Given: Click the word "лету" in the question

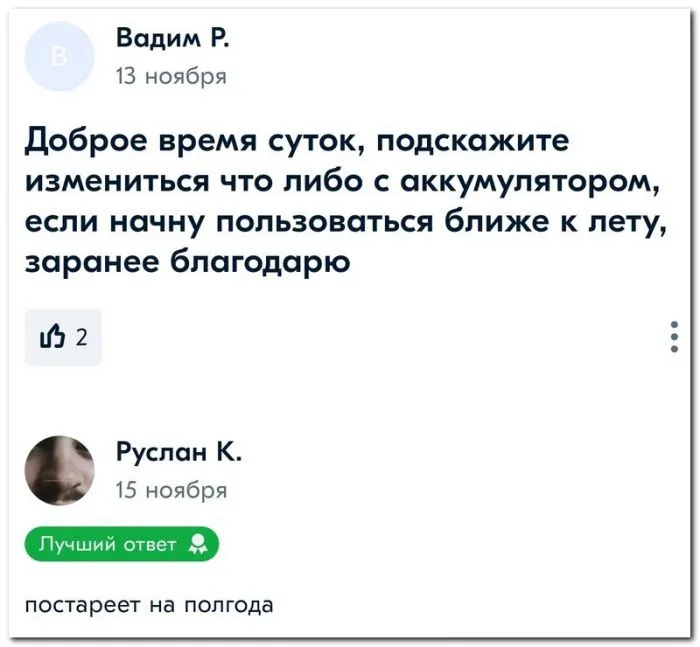Looking at the screenshot, I should (x=629, y=224).
